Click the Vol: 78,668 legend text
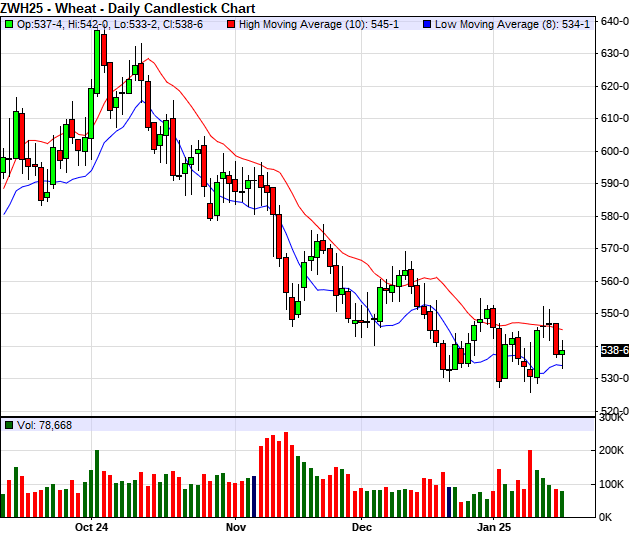The image size is (640, 536). pyautogui.click(x=44, y=425)
